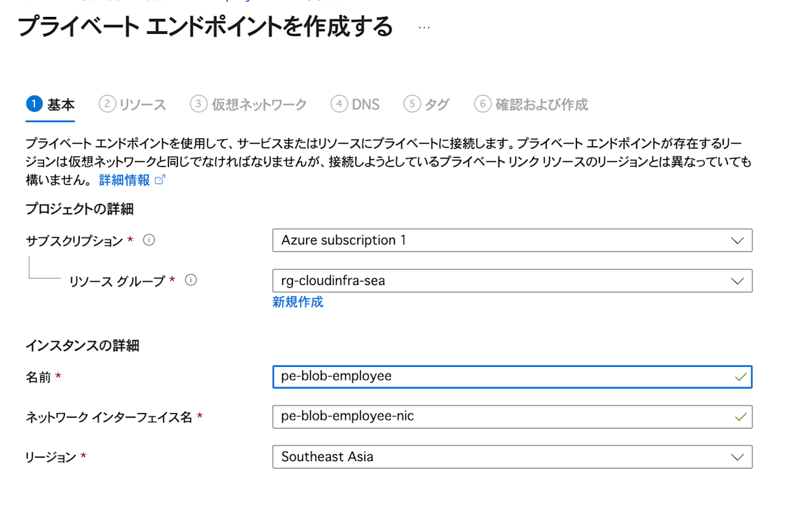This screenshot has width=812, height=518.
Task: Click the 詳細情報 hyperlink
Action: pyautogui.click(x=126, y=180)
